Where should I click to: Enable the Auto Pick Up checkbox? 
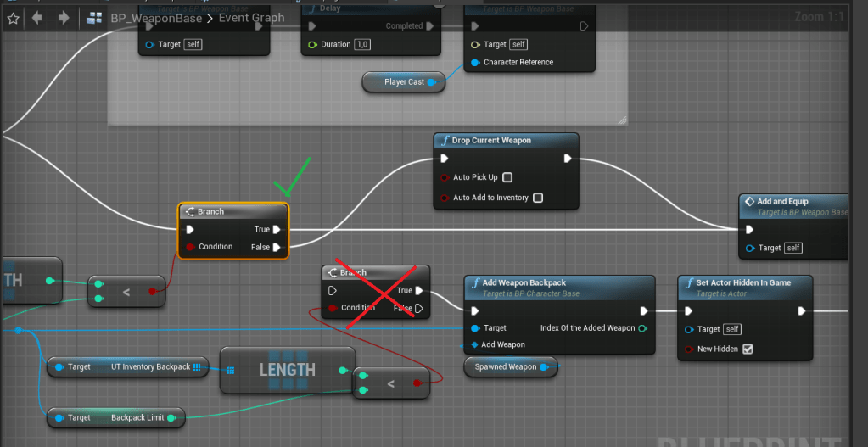pos(507,178)
